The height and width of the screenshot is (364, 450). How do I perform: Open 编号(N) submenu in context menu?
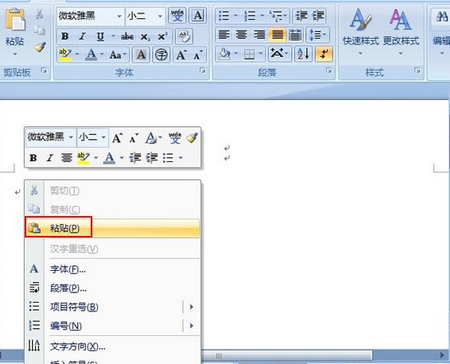point(113,326)
